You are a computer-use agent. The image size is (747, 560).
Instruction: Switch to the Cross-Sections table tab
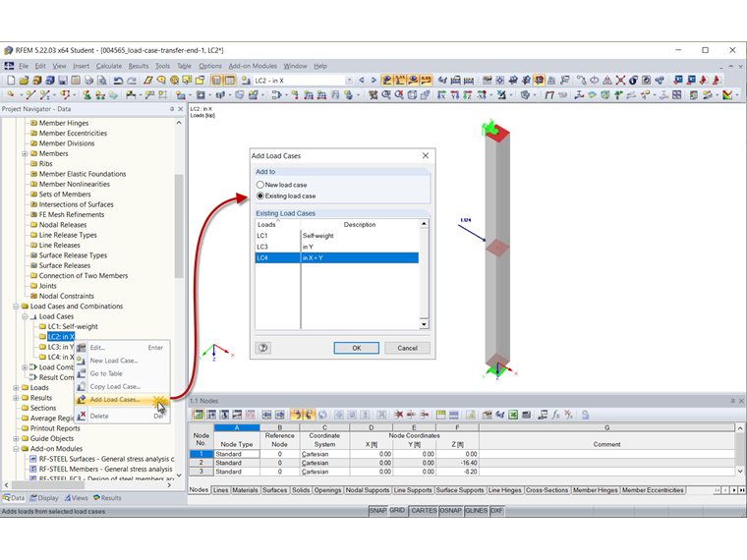pos(546,490)
